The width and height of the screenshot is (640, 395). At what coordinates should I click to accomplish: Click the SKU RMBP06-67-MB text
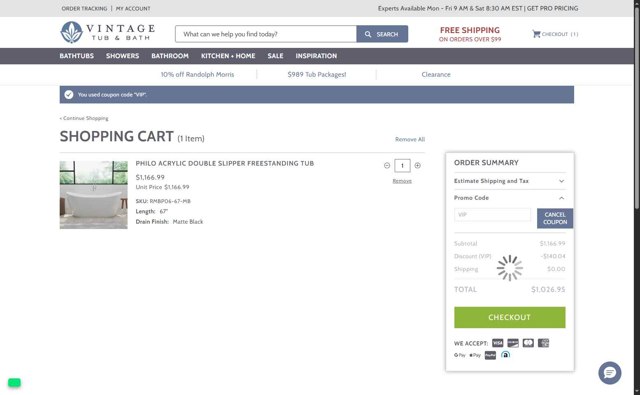click(163, 201)
